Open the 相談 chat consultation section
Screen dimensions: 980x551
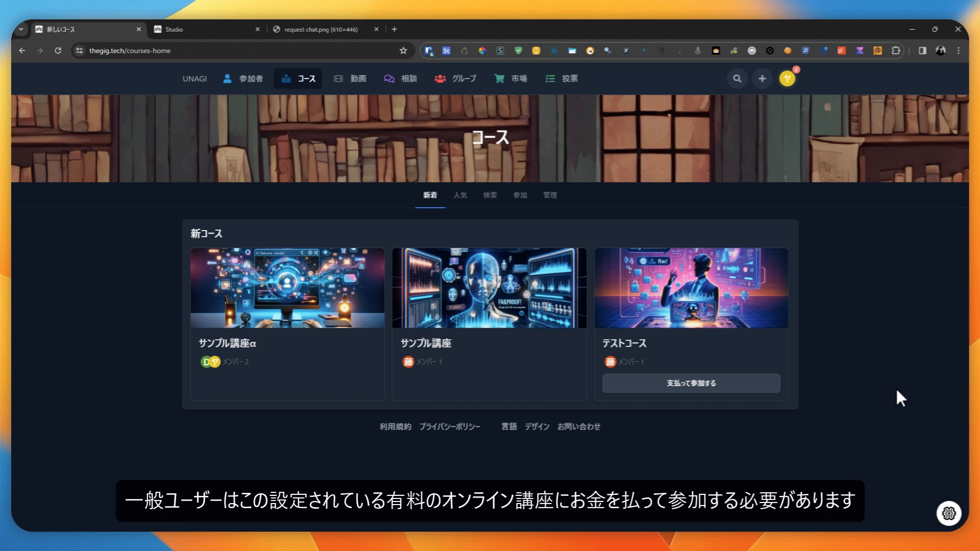click(401, 79)
